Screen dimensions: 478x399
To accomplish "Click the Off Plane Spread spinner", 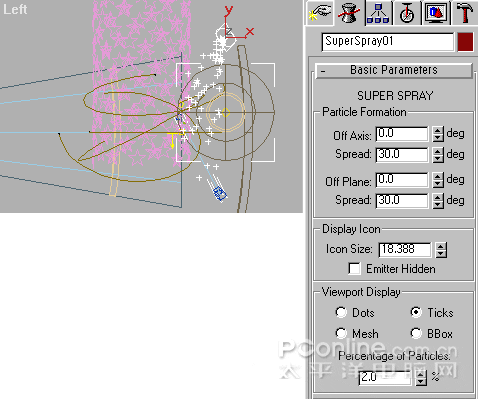I will click(437, 201).
